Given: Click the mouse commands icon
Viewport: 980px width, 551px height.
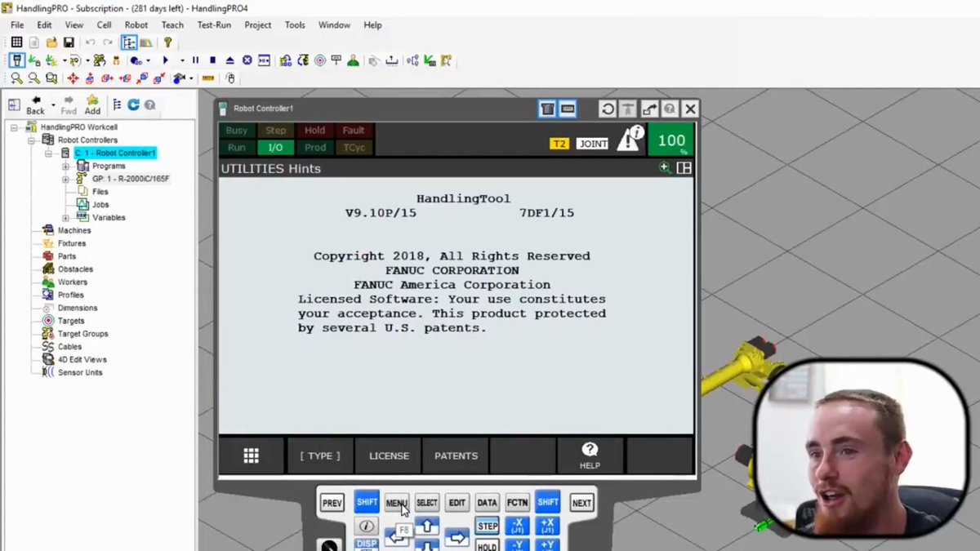Looking at the screenshot, I should pos(230,78).
